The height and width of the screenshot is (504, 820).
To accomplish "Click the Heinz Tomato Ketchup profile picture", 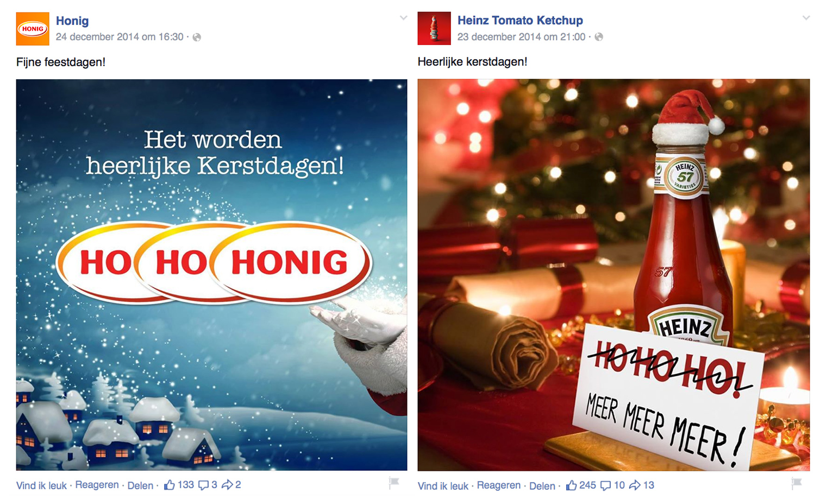I will click(x=434, y=28).
